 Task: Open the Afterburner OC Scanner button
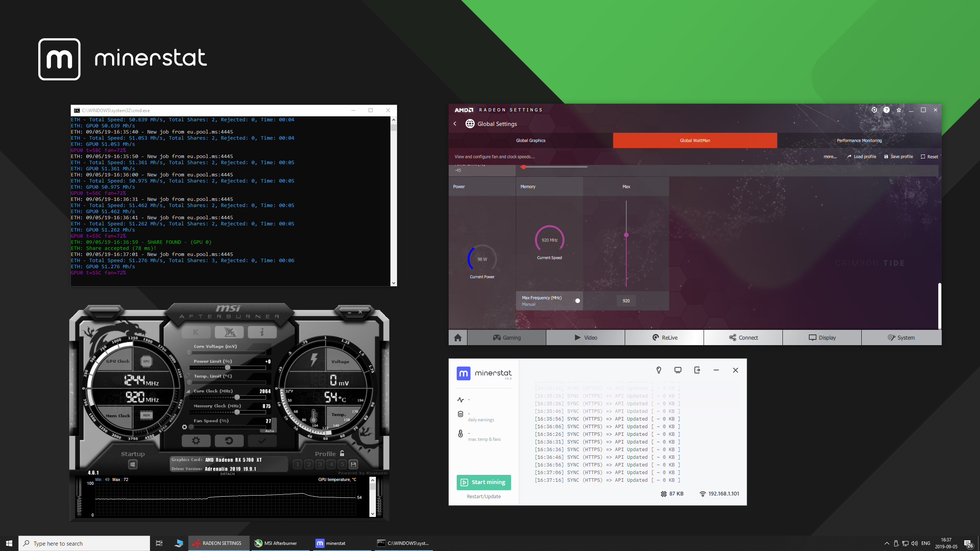(229, 332)
